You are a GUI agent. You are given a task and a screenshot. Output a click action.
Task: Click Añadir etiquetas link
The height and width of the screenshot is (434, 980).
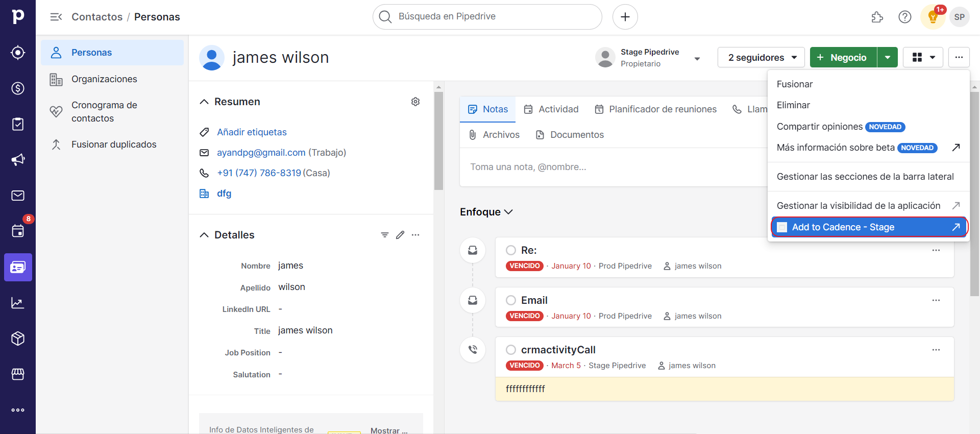click(x=252, y=132)
